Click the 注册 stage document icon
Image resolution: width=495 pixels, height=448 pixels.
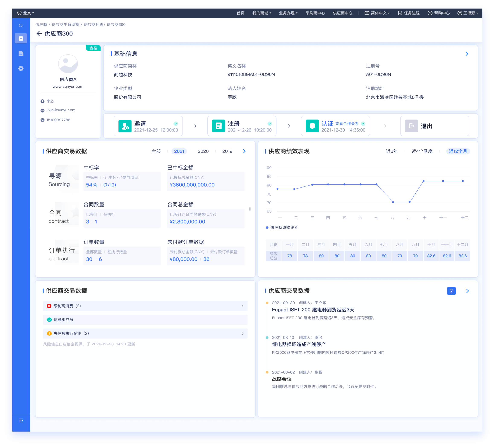(x=219, y=126)
